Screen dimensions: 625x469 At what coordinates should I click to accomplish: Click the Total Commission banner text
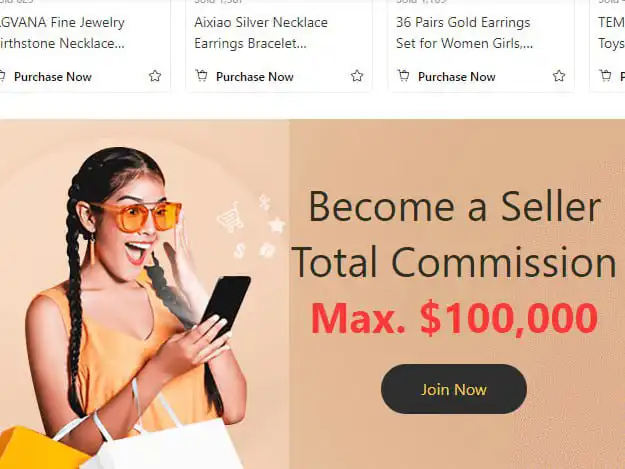[454, 262]
